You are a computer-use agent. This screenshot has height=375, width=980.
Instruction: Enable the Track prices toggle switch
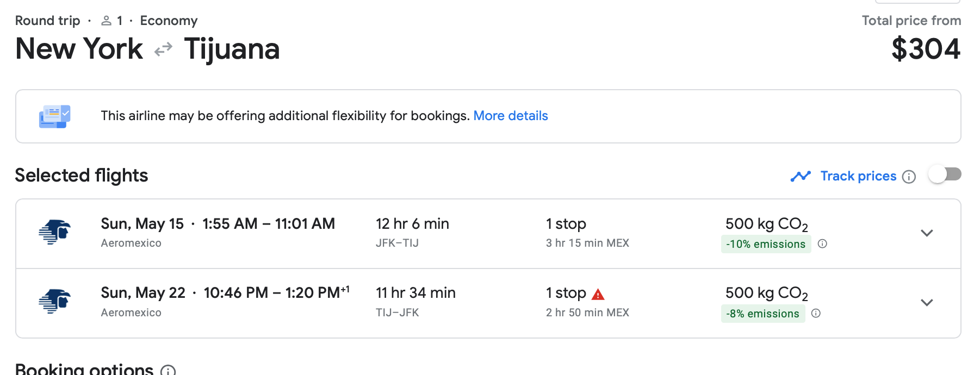coord(945,174)
